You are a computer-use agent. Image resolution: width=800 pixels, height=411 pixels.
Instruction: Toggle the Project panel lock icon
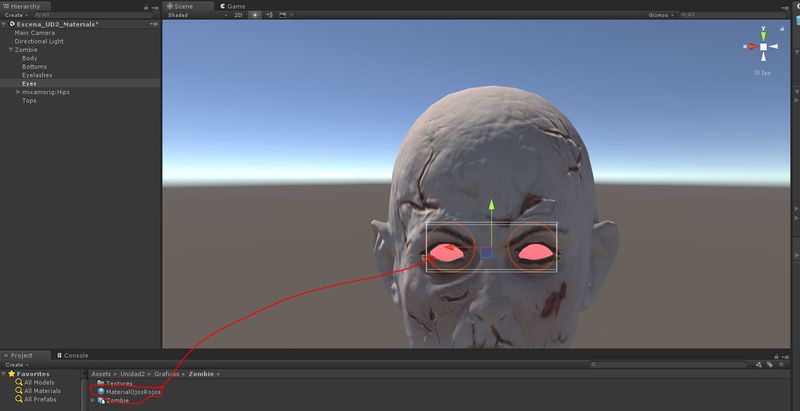(x=777, y=356)
